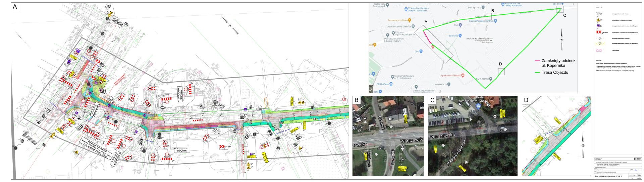Select the Shell gas station pin
The image size is (644, 182).
click(x=461, y=25)
